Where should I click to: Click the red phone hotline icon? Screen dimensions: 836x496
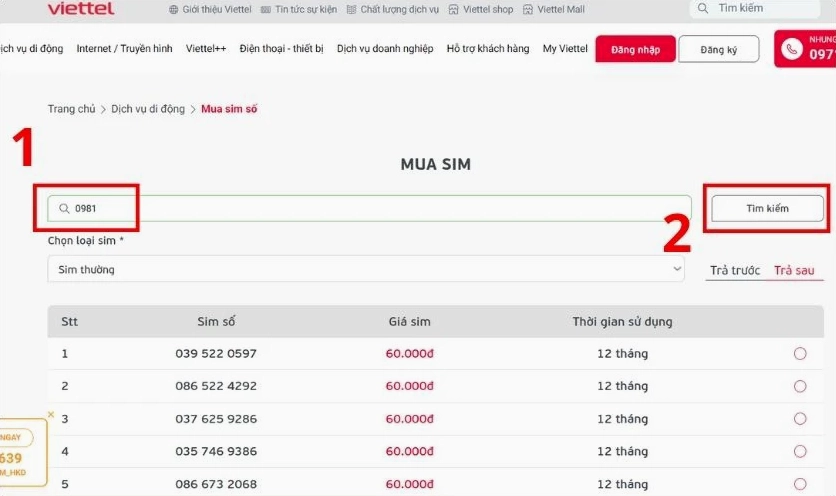point(792,49)
